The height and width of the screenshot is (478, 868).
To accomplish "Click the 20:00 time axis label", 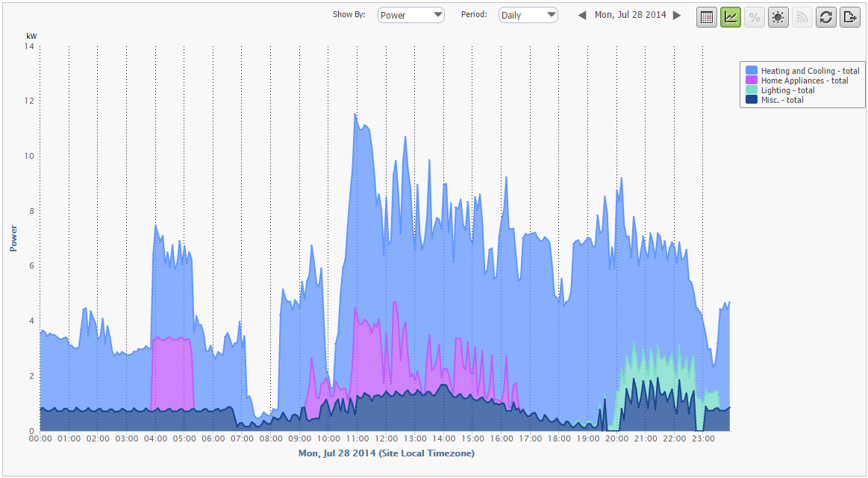I will point(616,440).
